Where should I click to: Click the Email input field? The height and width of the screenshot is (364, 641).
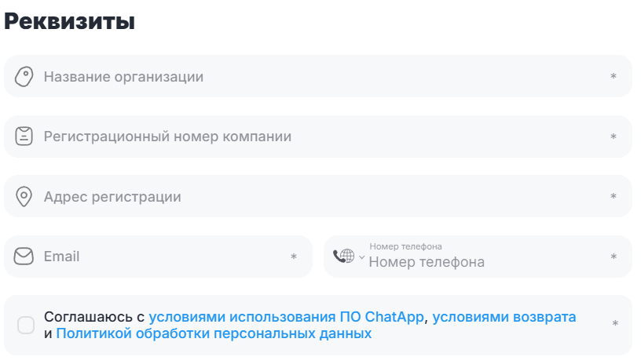[x=157, y=257]
